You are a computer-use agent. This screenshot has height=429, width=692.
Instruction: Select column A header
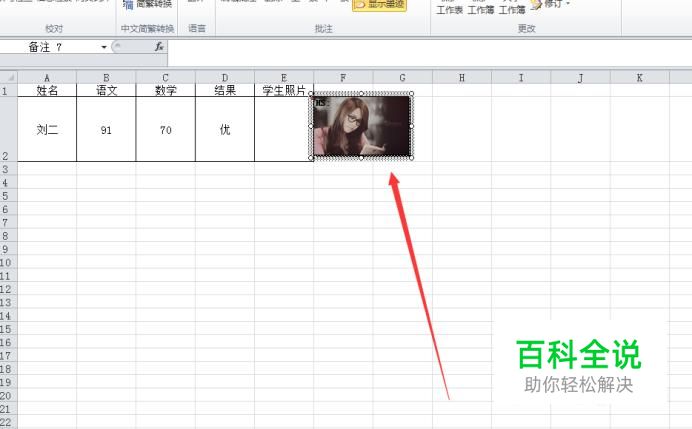pos(47,78)
